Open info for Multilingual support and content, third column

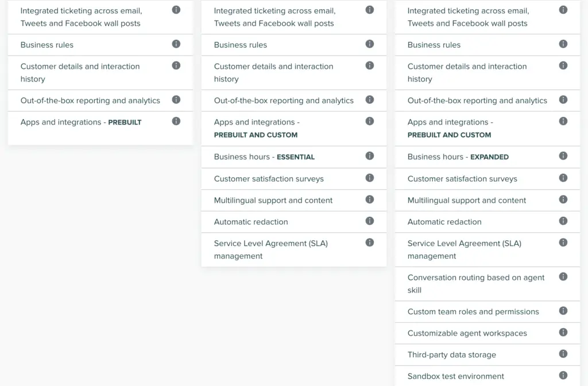pos(563,200)
